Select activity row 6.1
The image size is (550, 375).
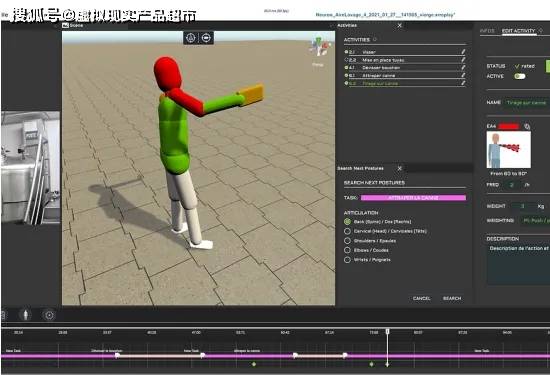[x=405, y=75]
